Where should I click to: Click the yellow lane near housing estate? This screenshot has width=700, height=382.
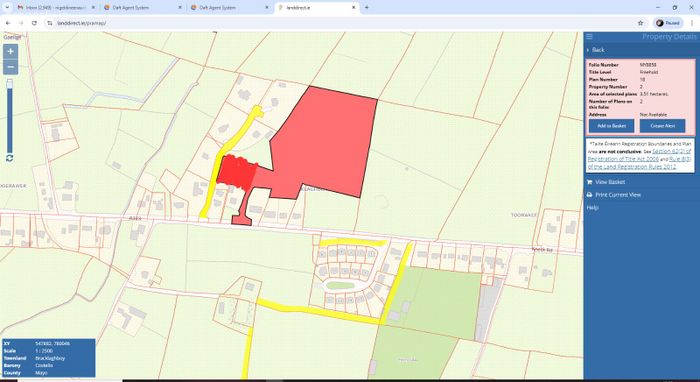(x=353, y=242)
